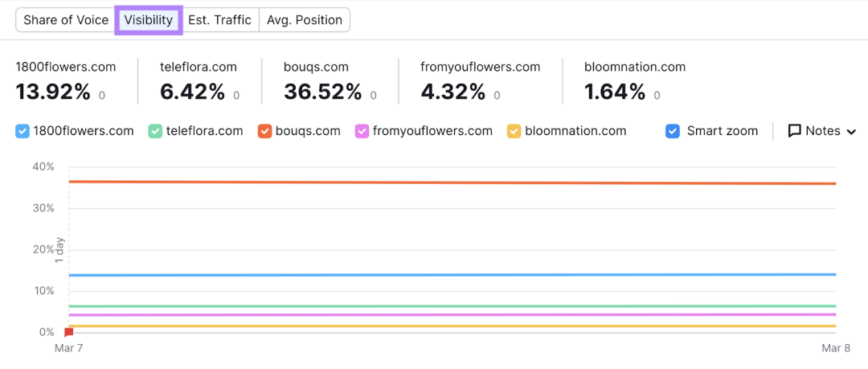Hide the bouqs.com orange series
This screenshot has height=369, width=868.
[x=264, y=131]
